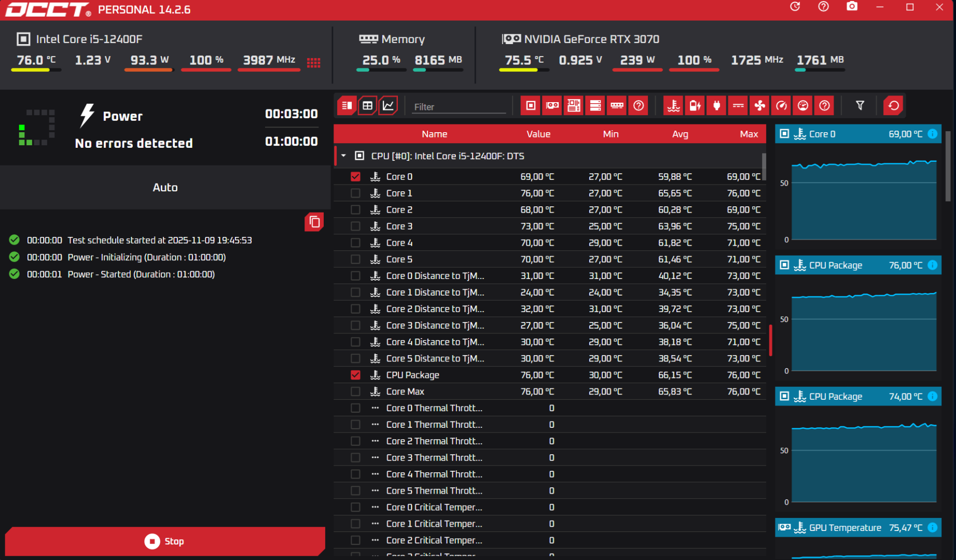Viewport: 956px width, 560px height.
Task: Enable the Core 1 checkbox
Action: pyautogui.click(x=355, y=193)
